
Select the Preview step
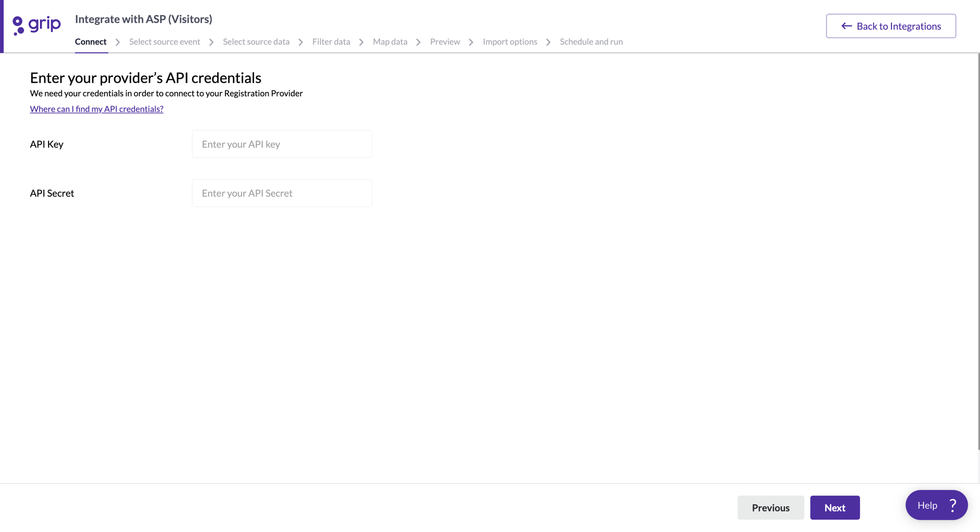[x=445, y=42]
